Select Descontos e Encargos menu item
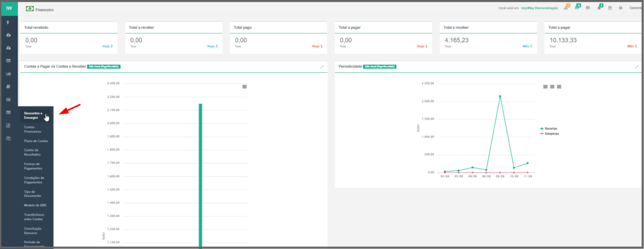Viewport: 644px width, 249px height. coord(33,116)
